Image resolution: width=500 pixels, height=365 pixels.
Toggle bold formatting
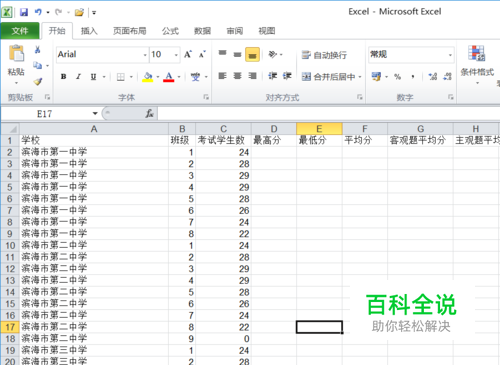click(x=63, y=77)
